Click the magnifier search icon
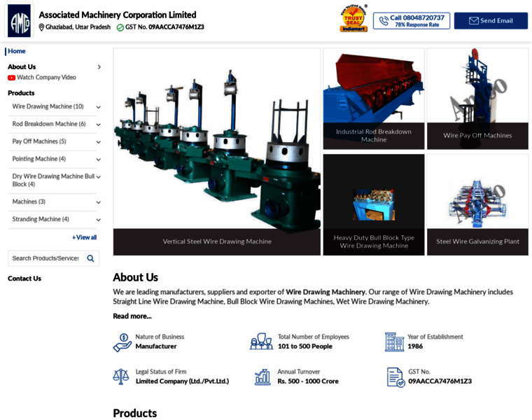Screen dimensions: 532x420 tap(90, 258)
